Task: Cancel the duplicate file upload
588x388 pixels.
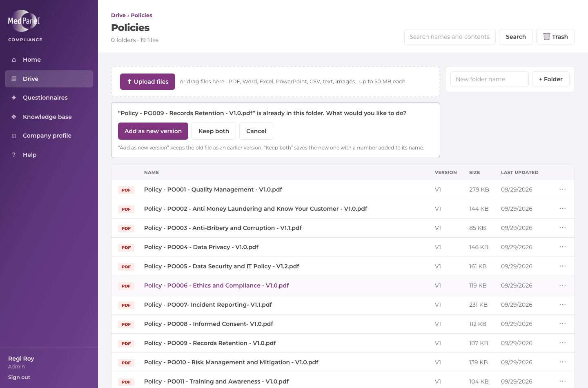Action: (x=256, y=131)
